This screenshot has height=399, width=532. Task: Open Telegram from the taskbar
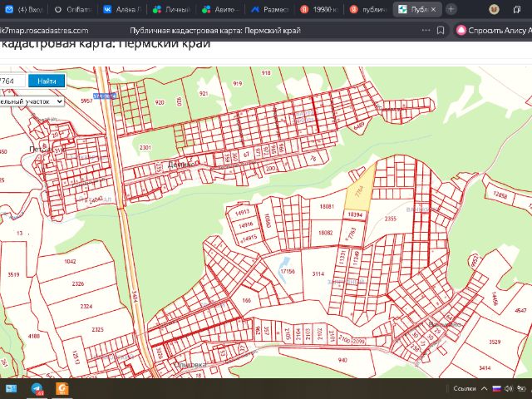[37, 388]
